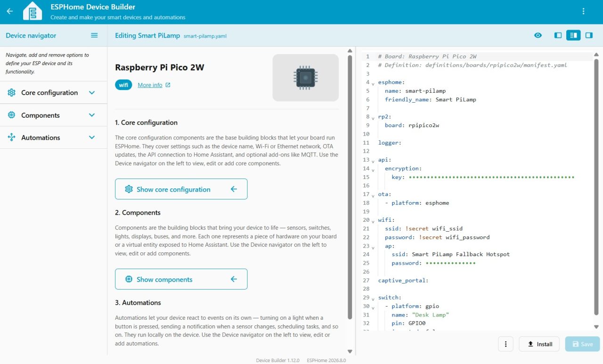Click the Components chip icon
This screenshot has height=364, width=603.
pos(11,115)
